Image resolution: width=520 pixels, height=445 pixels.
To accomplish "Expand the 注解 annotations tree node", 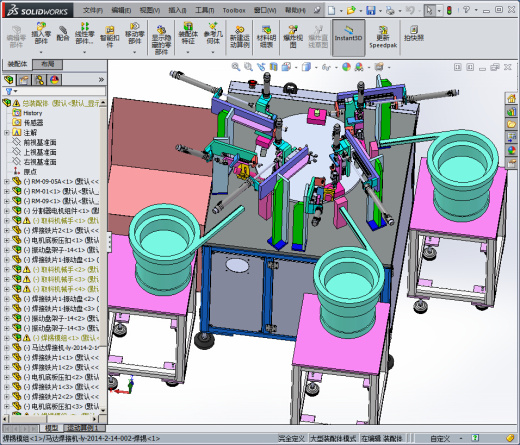I will pyautogui.click(x=6, y=133).
